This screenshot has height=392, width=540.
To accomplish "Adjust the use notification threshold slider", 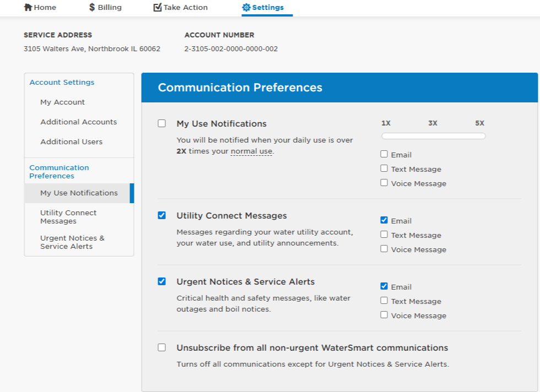I will click(x=433, y=135).
